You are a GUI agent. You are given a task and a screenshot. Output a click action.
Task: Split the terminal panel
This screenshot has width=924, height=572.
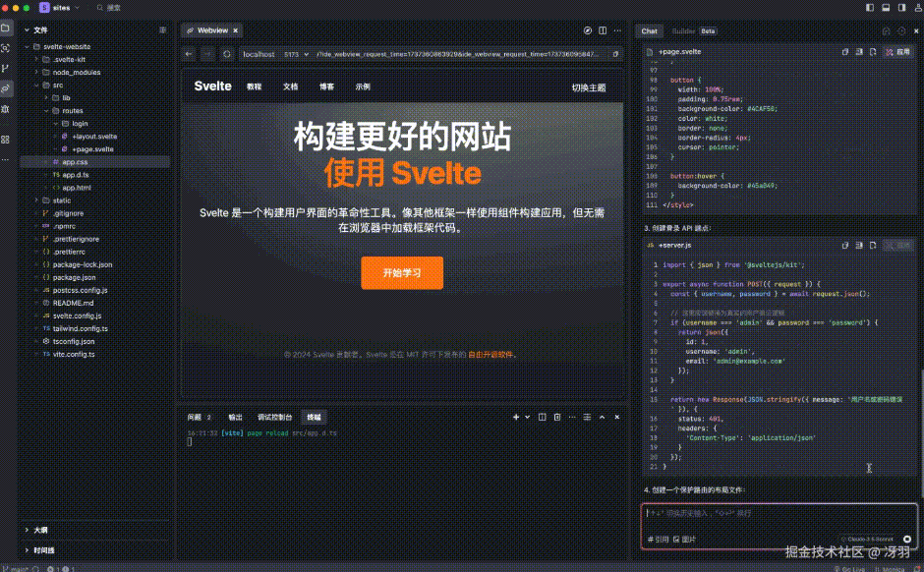pos(543,417)
